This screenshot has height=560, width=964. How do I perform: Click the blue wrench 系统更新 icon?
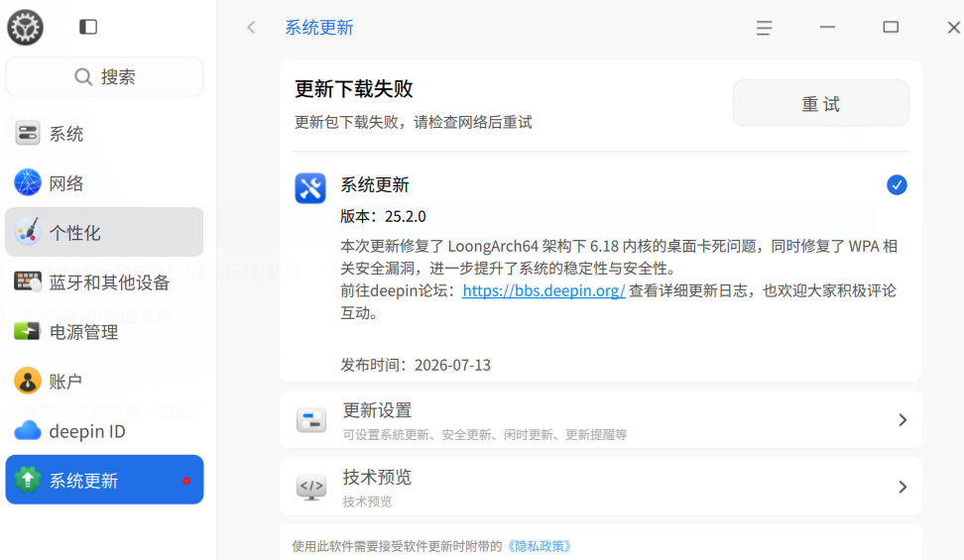tap(310, 187)
